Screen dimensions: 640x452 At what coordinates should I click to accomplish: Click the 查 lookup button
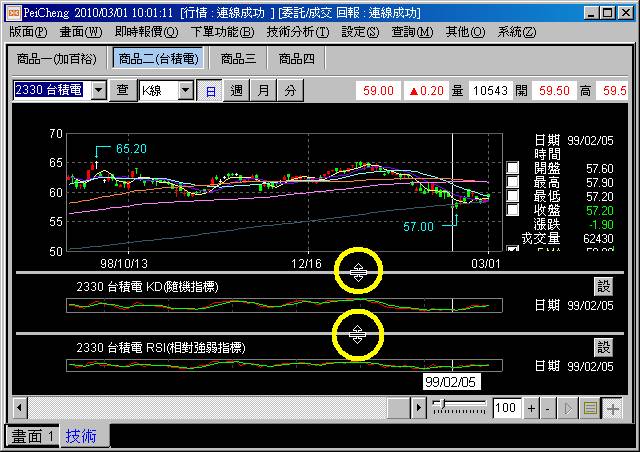123,90
